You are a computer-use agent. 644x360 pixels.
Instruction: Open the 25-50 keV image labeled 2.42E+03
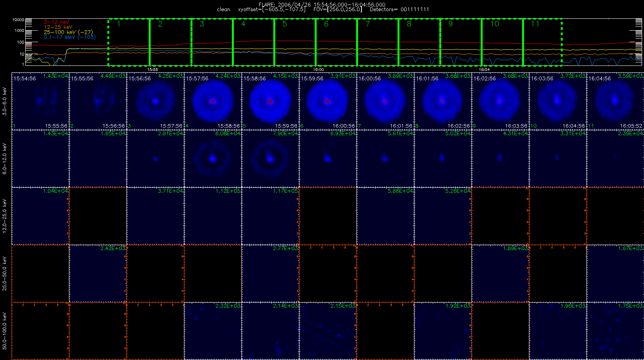pos(98,273)
